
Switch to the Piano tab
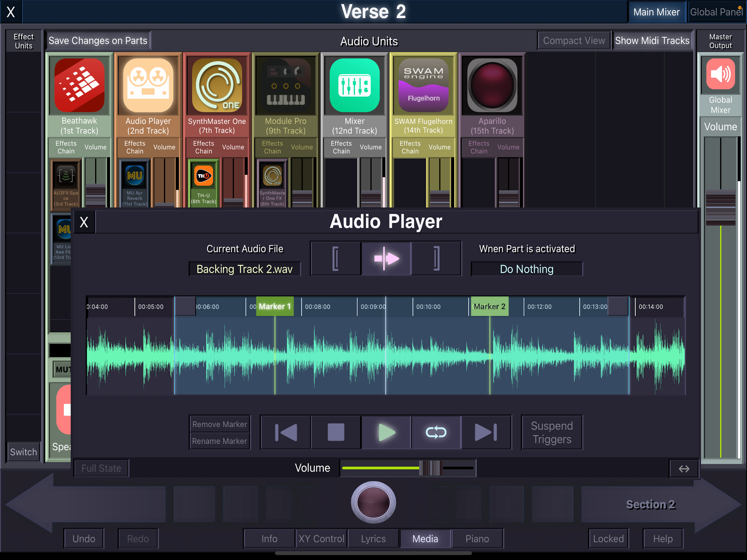477,538
